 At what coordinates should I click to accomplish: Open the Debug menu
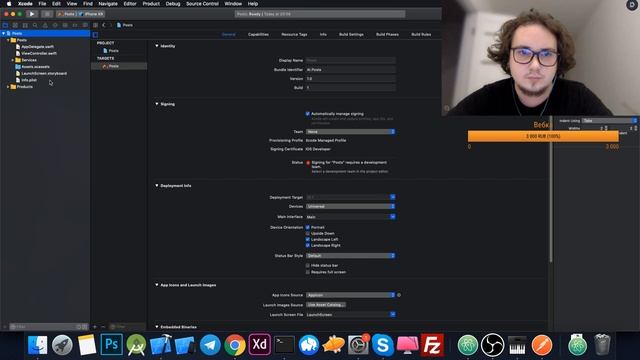tap(173, 4)
